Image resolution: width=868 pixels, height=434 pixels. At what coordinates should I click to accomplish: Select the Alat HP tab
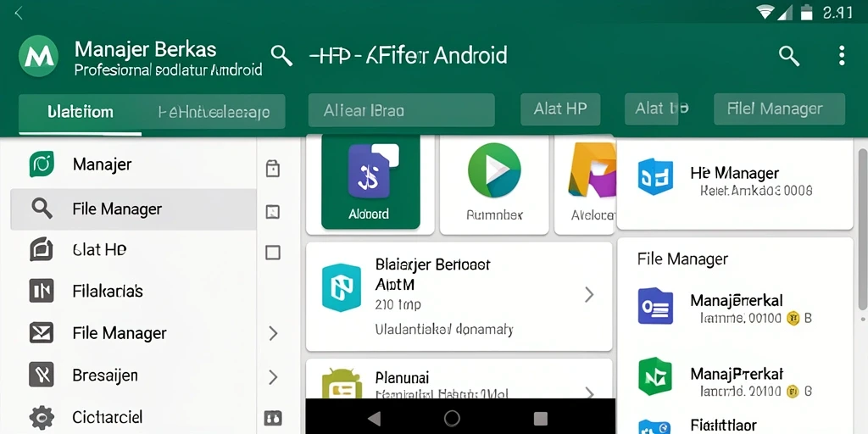(560, 109)
